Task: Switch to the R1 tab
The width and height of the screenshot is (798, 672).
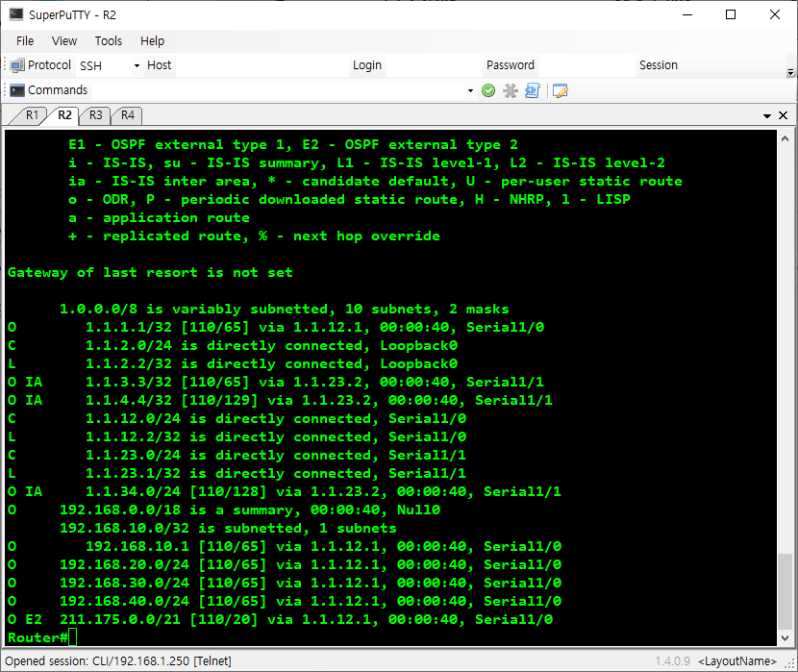Action: (x=32, y=115)
